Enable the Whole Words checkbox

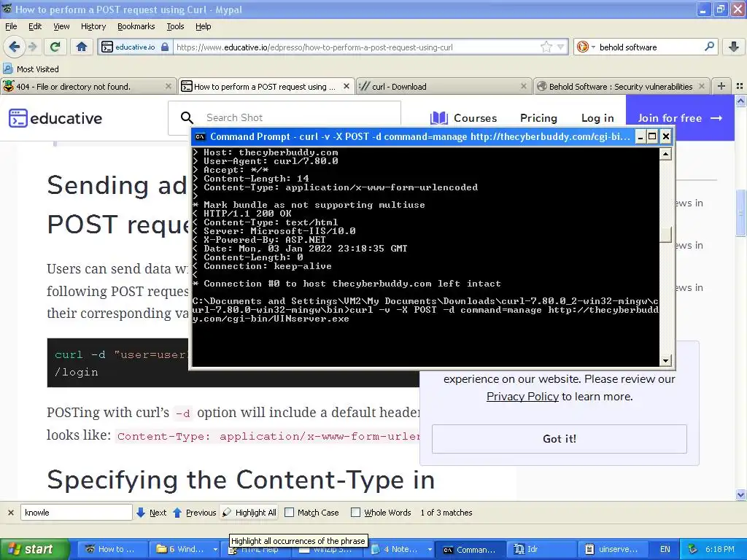click(x=355, y=513)
